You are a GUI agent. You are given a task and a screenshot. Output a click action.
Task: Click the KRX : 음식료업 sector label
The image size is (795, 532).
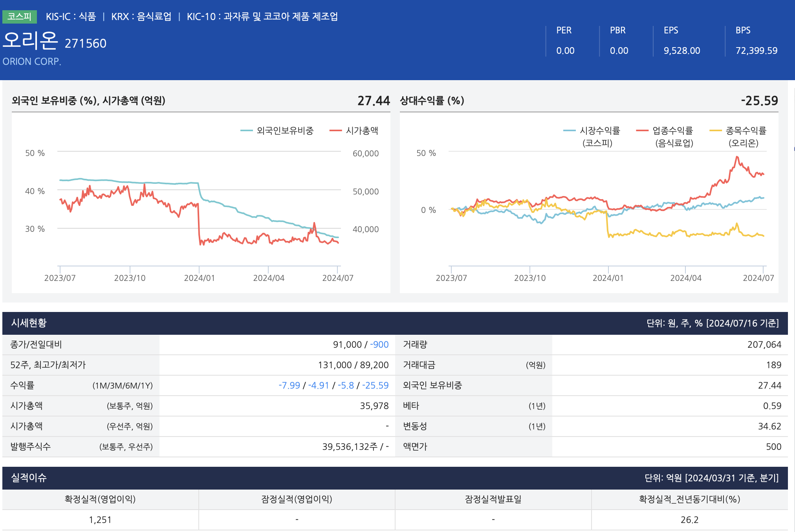141,17
